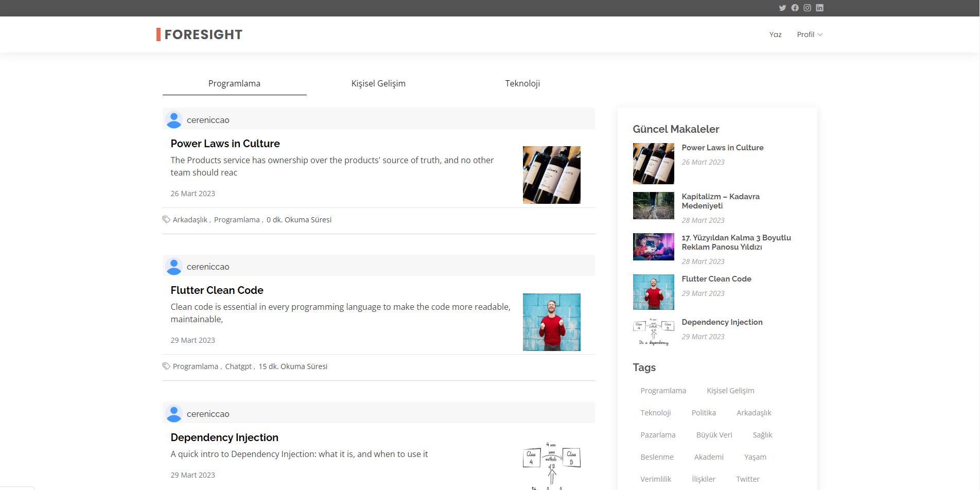Open LinkedIn via the header social icon
980x490 pixels.
pyautogui.click(x=819, y=8)
